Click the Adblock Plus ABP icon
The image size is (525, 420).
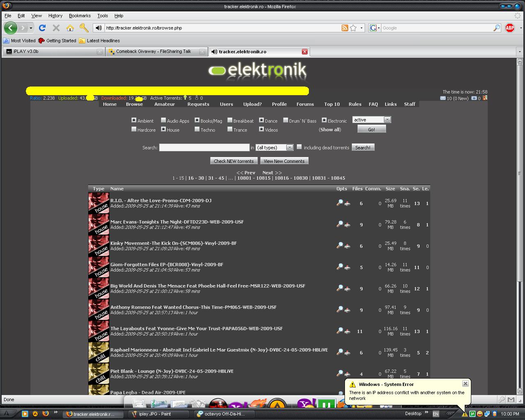(x=510, y=28)
